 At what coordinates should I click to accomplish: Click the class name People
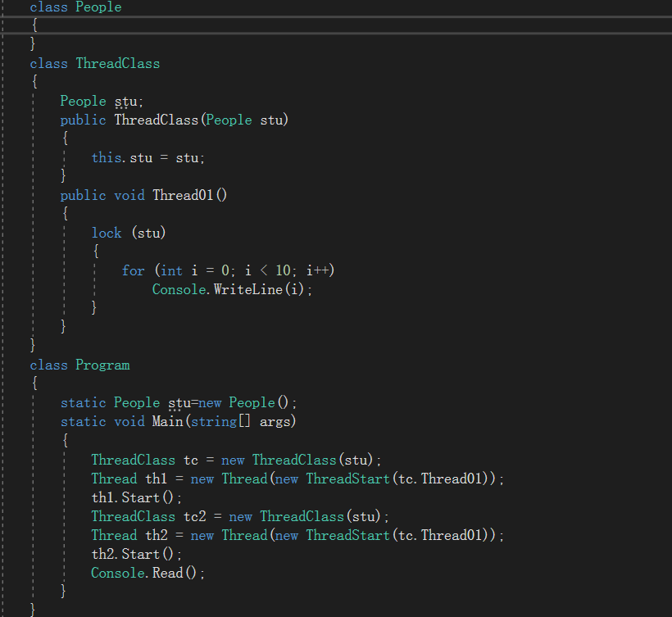[x=98, y=7]
